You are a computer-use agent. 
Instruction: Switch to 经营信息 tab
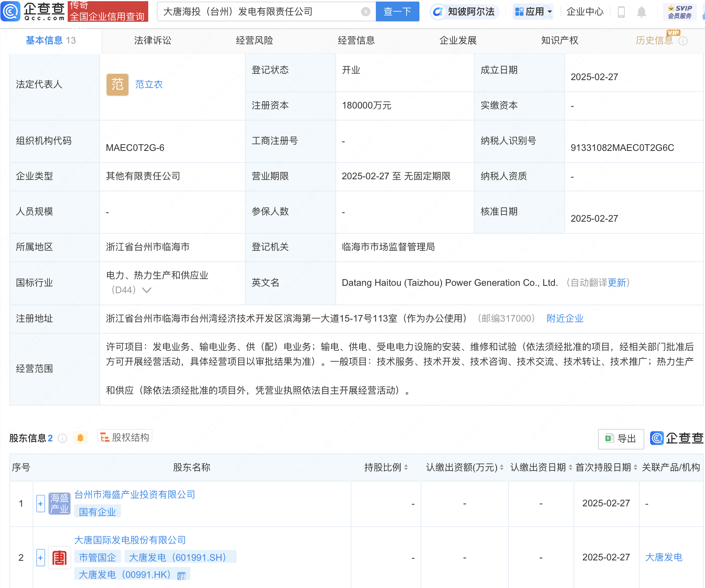356,40
